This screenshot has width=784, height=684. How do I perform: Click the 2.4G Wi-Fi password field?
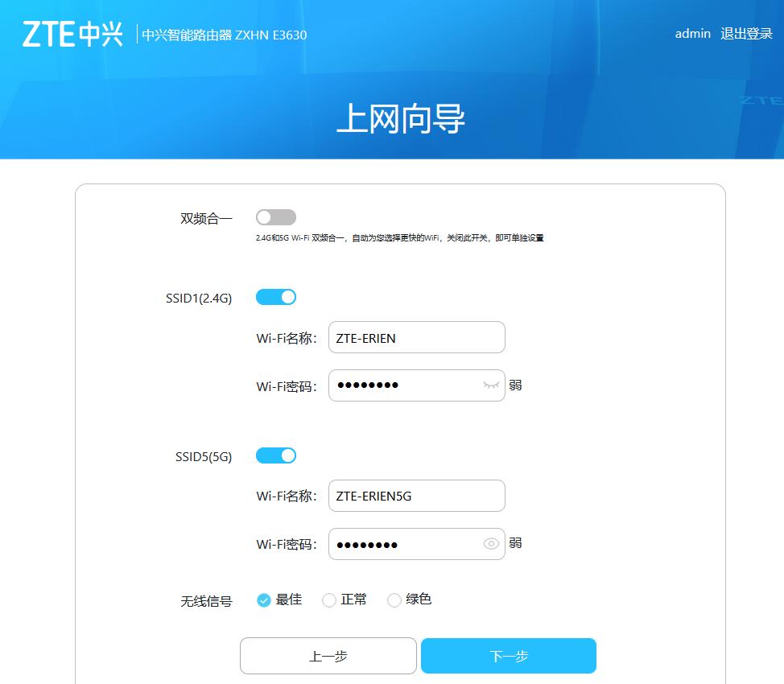(x=402, y=385)
